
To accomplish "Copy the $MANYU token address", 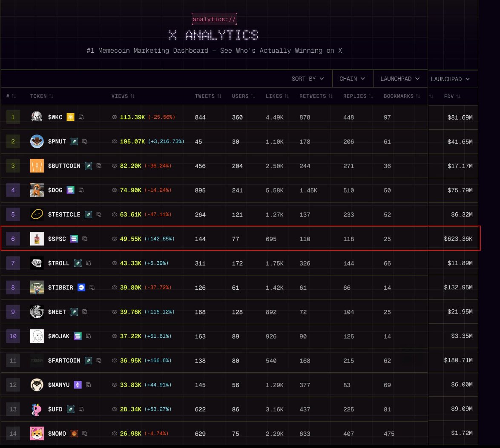I will [88, 385].
